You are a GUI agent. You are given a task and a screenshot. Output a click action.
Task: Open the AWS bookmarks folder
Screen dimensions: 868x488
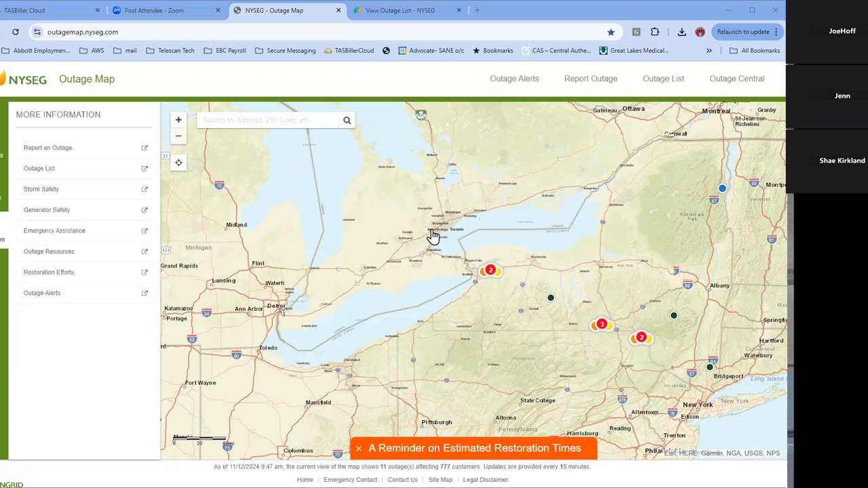[92, 51]
